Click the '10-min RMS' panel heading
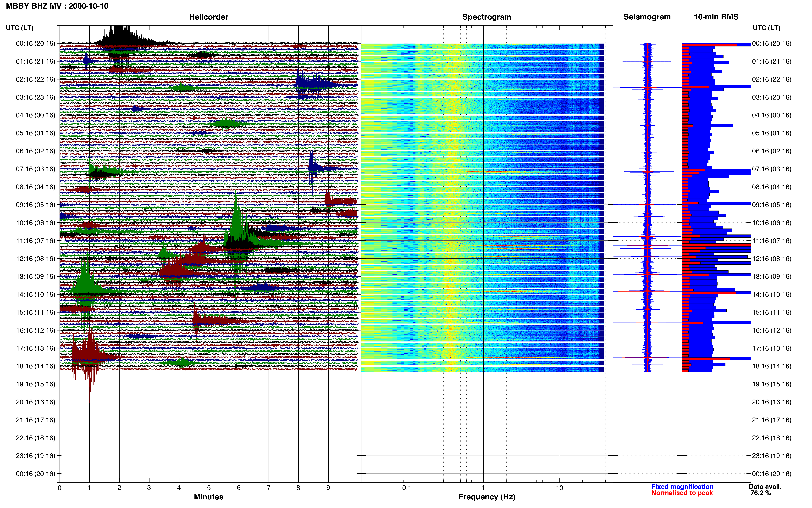Image resolution: width=812 pixels, height=508 pixels. point(716,17)
